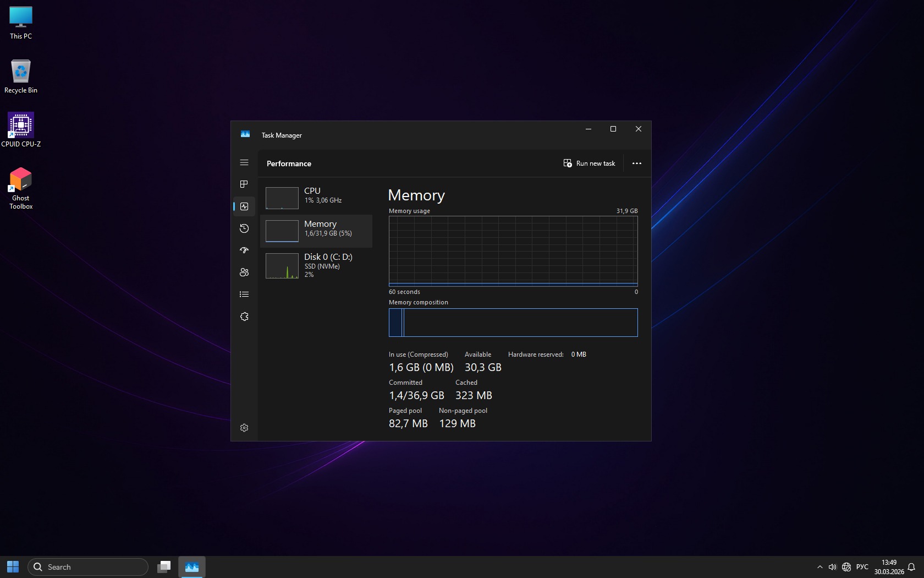
Task: Open App history icon in sidebar
Action: click(x=244, y=228)
